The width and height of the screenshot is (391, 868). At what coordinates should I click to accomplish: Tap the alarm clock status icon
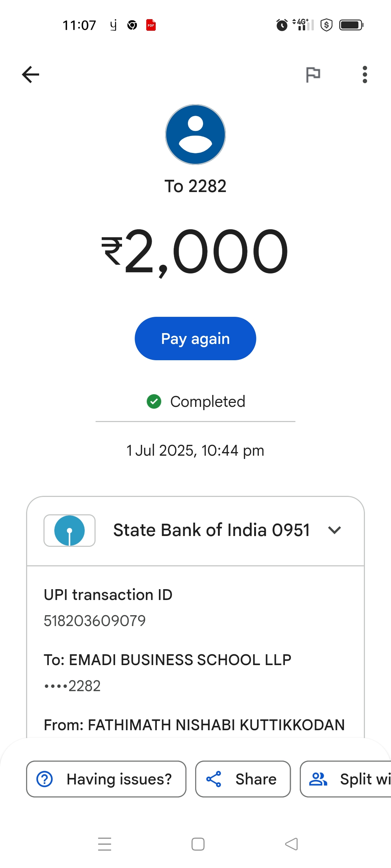[x=282, y=25]
